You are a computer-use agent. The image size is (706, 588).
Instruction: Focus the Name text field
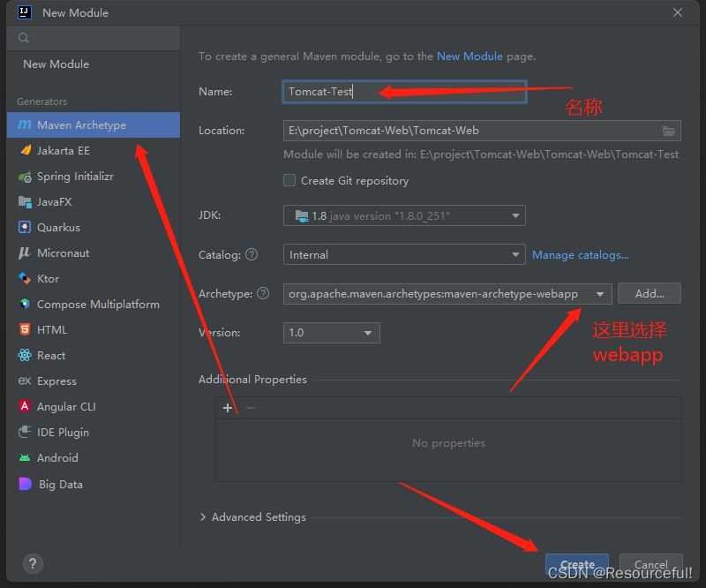click(x=404, y=92)
